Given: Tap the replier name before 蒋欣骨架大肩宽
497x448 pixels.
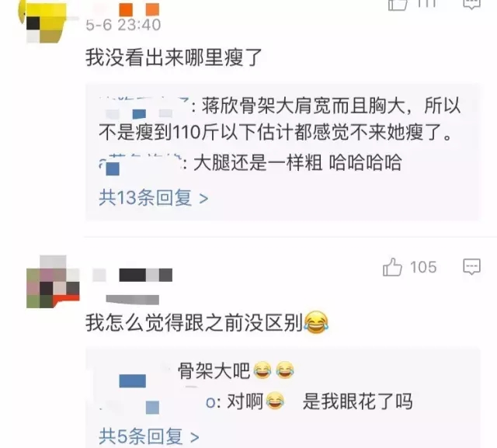Looking at the screenshot, I should 145,108.
